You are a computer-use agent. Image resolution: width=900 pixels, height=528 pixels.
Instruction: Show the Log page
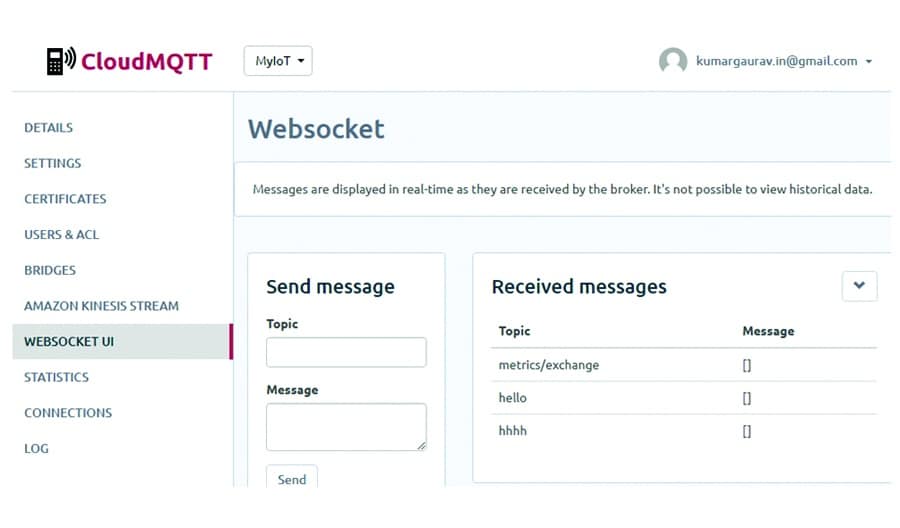click(x=36, y=448)
